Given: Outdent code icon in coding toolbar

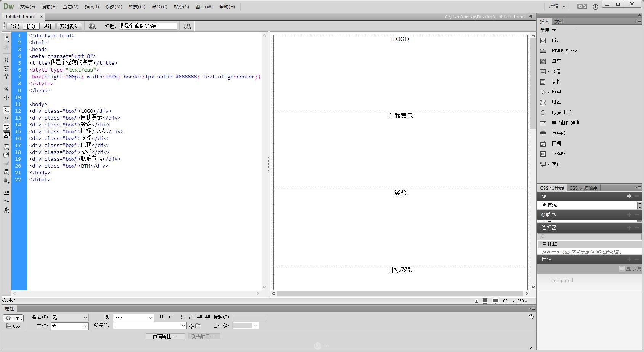Looking at the screenshot, I should point(6,201).
